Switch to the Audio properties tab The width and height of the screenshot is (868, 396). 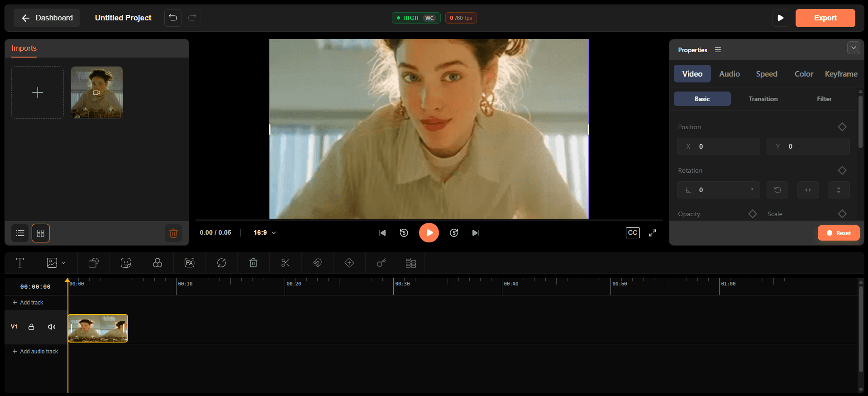click(x=730, y=74)
